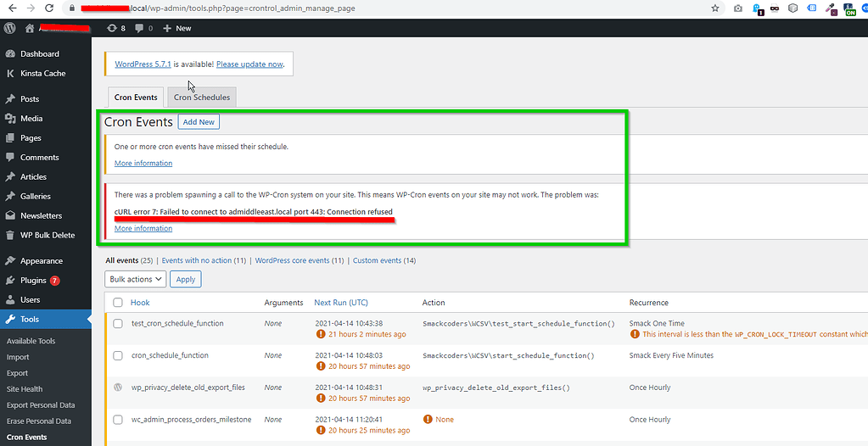Open Import submenu item
The width and height of the screenshot is (868, 446).
click(18, 357)
